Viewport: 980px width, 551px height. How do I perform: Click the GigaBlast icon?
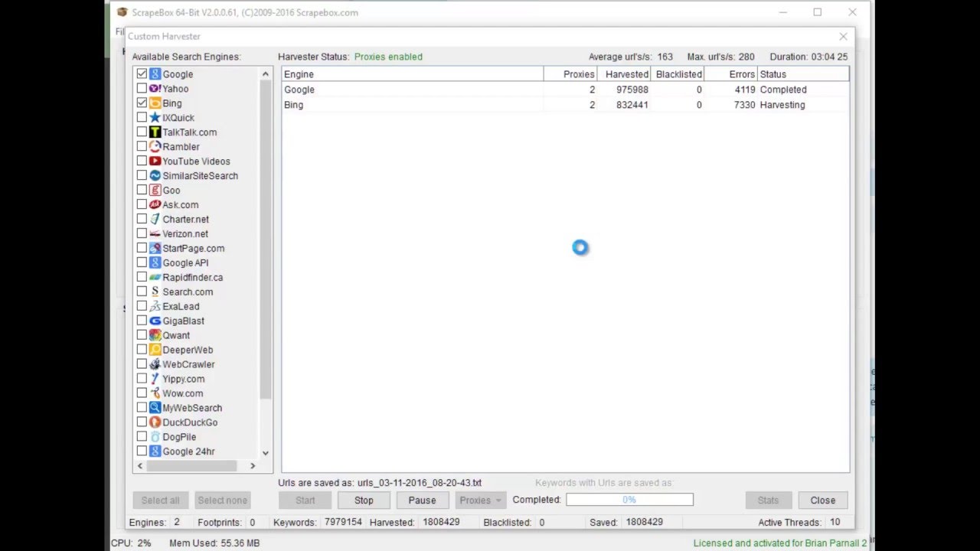[x=155, y=321]
